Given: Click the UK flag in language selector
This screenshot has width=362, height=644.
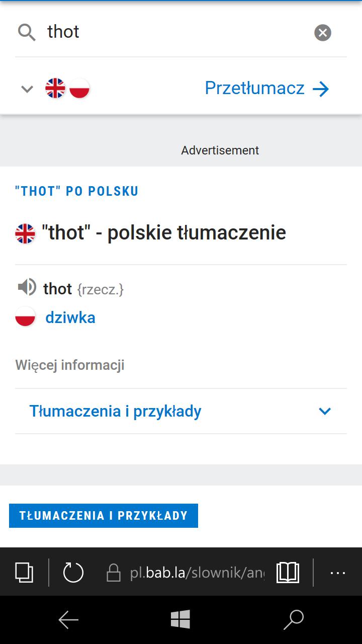Looking at the screenshot, I should 55,89.
